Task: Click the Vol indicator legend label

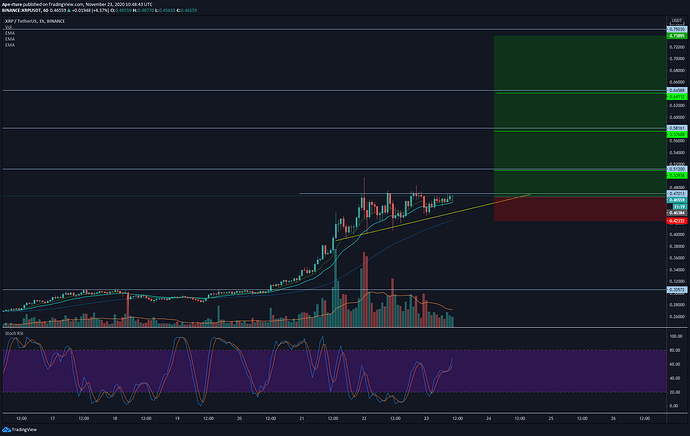Action: pyautogui.click(x=9, y=28)
